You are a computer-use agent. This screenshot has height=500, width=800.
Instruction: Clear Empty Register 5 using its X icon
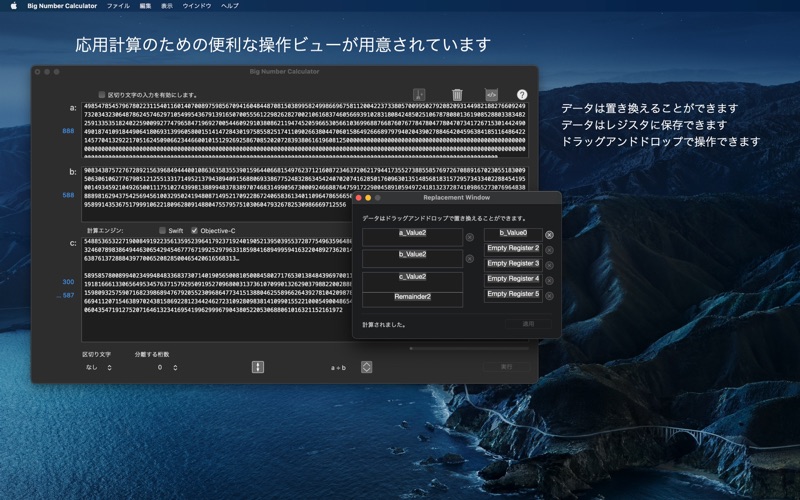(x=549, y=296)
